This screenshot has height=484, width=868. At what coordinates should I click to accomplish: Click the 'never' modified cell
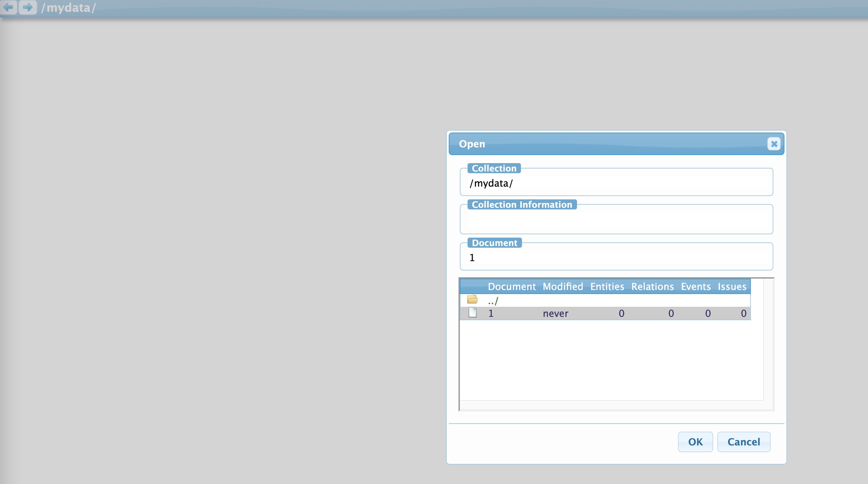(x=555, y=313)
